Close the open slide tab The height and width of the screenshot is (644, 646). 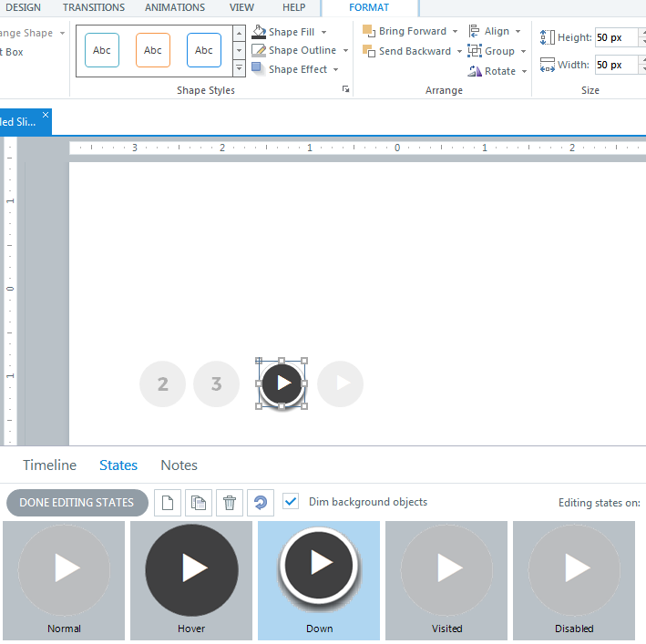point(46,115)
